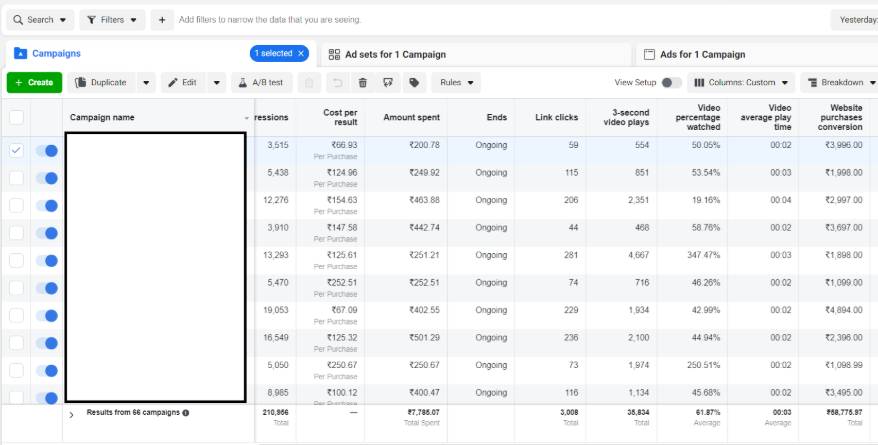Sort by Video average play time header
The image size is (878, 445).
tap(766, 117)
